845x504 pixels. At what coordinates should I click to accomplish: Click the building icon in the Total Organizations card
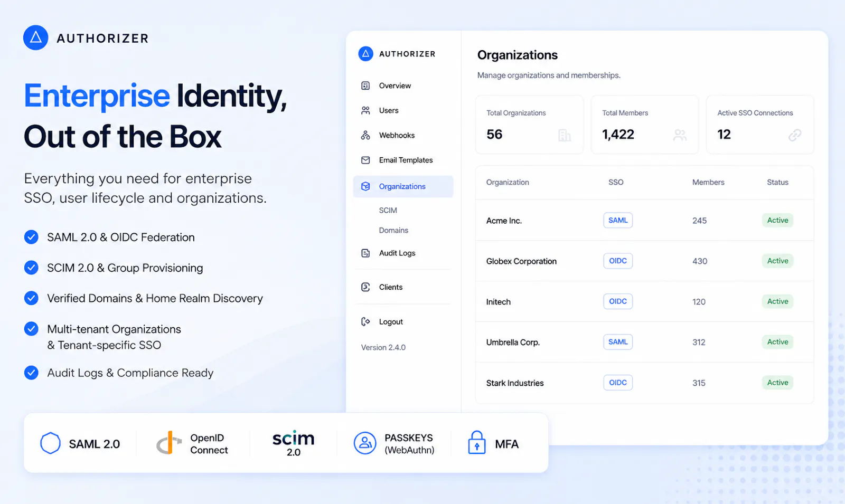tap(565, 136)
